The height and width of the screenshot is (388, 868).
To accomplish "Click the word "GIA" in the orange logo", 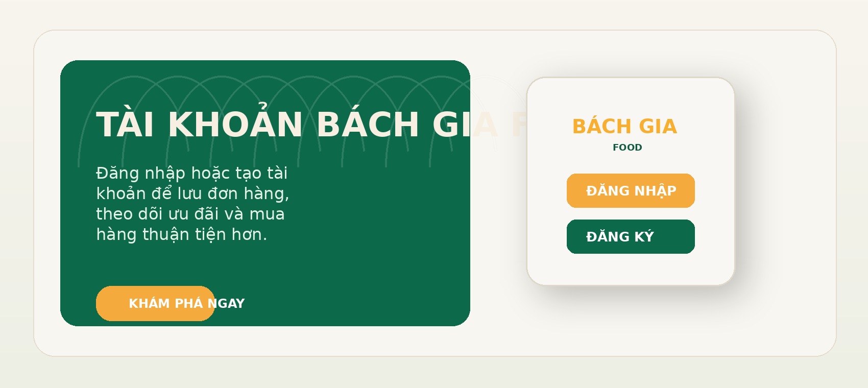I will (x=658, y=127).
